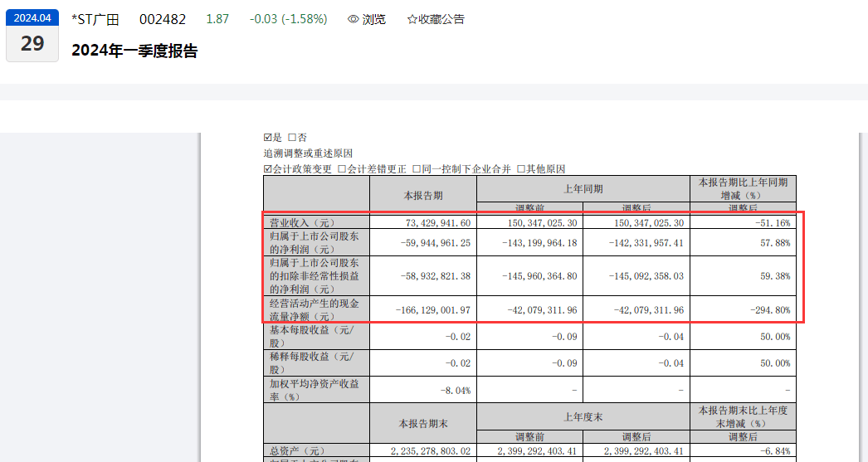Click price change -0.03 (-1.58%)
The image size is (868, 462).
pyautogui.click(x=289, y=19)
